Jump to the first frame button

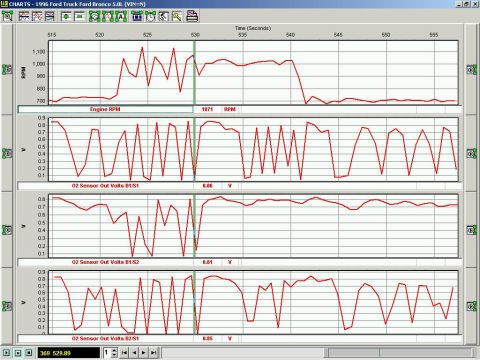124,352
